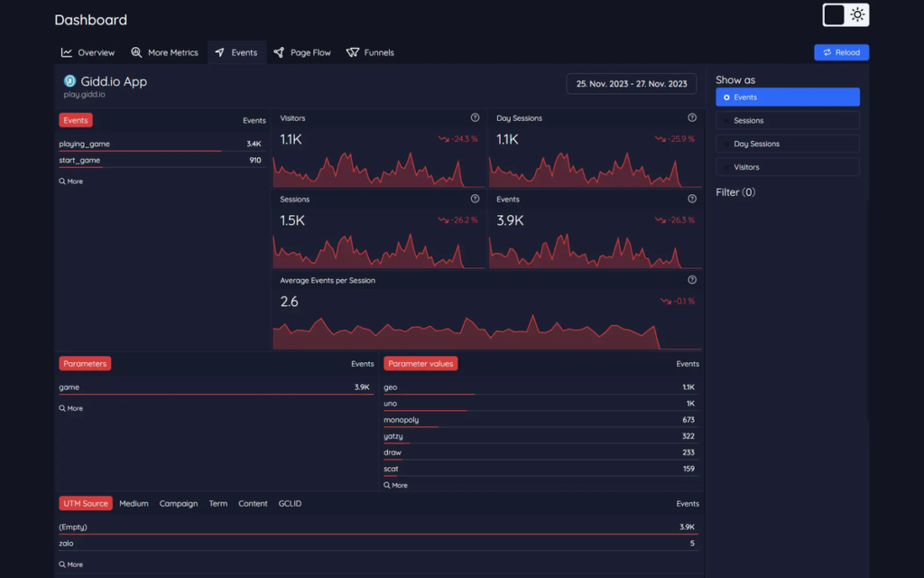Click the draw parameter value row
Screen dimensions: 924x578
click(x=541, y=452)
